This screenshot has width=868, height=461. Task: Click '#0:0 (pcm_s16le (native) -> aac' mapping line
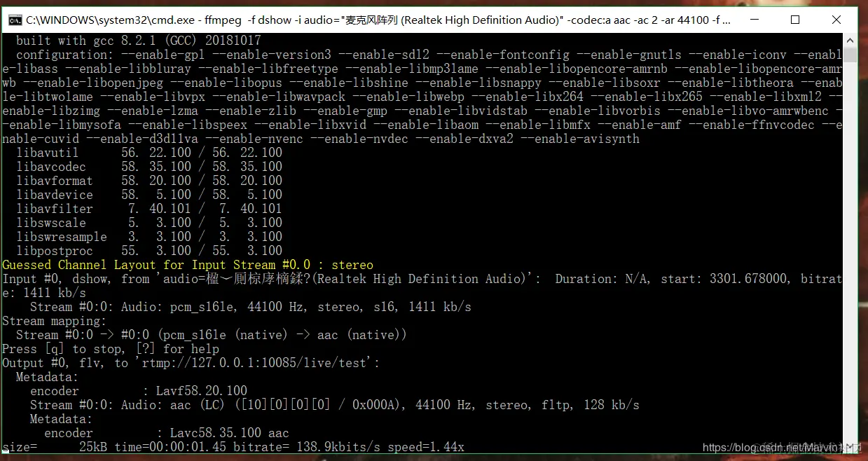212,335
